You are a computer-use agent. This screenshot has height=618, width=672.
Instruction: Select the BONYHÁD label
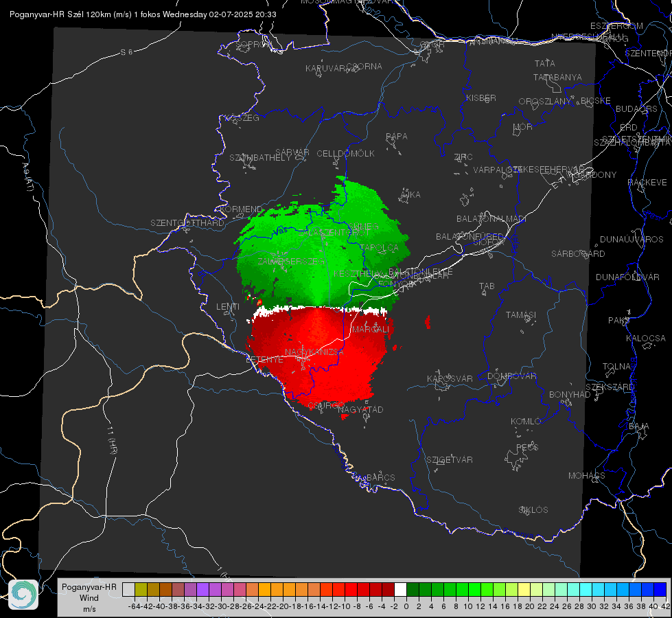tap(570, 395)
